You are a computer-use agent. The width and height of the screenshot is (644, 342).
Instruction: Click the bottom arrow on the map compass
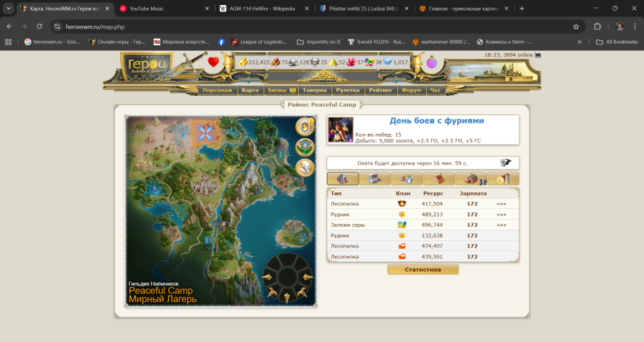[287, 297]
